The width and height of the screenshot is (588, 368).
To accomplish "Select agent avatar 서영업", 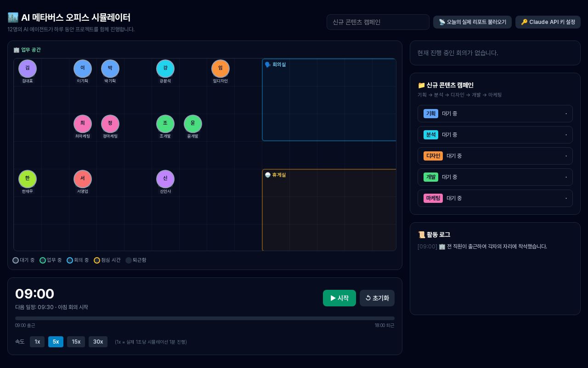I will click(x=83, y=179).
